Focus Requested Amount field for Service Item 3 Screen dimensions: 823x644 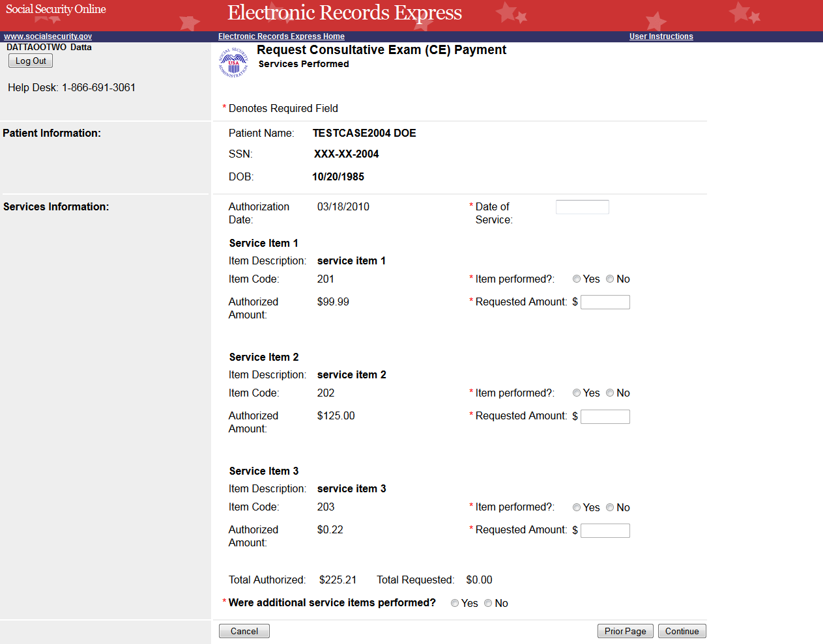coord(605,531)
